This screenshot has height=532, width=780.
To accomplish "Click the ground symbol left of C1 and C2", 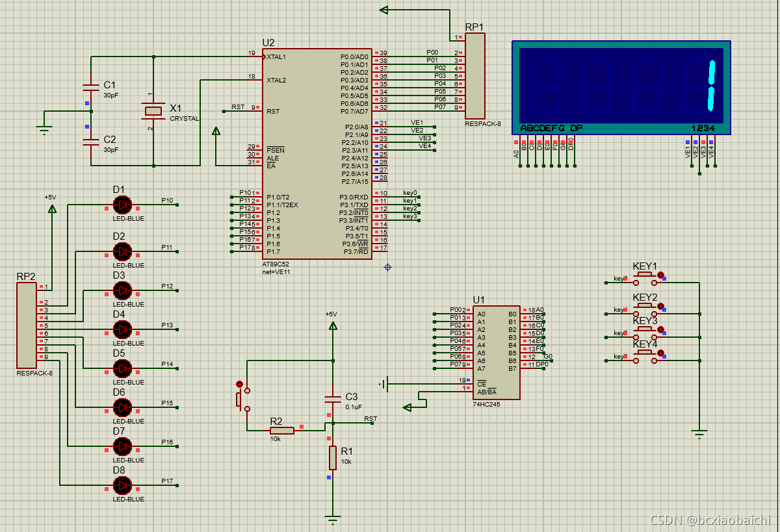I will pyautogui.click(x=44, y=131).
